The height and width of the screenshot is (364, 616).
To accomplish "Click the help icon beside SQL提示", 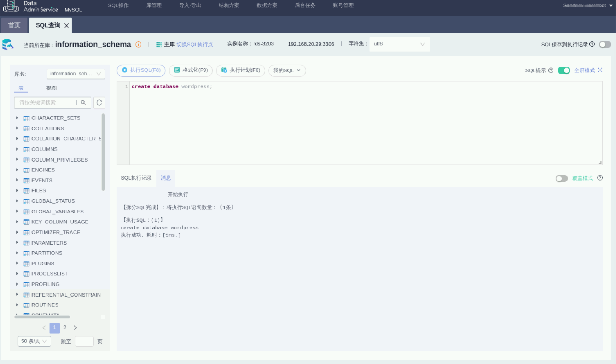I will point(551,70).
